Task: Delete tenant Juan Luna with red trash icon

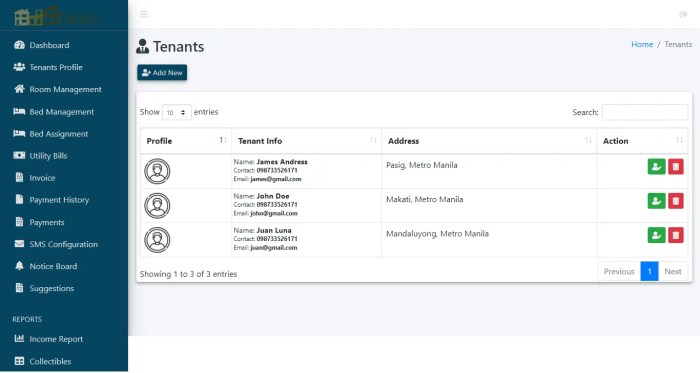Action: (675, 235)
